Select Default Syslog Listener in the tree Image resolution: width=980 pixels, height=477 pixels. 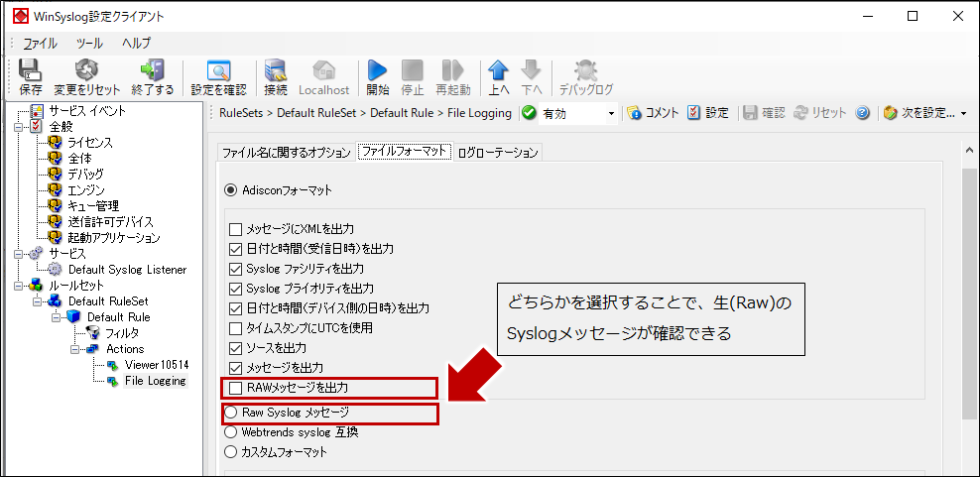click(128, 270)
